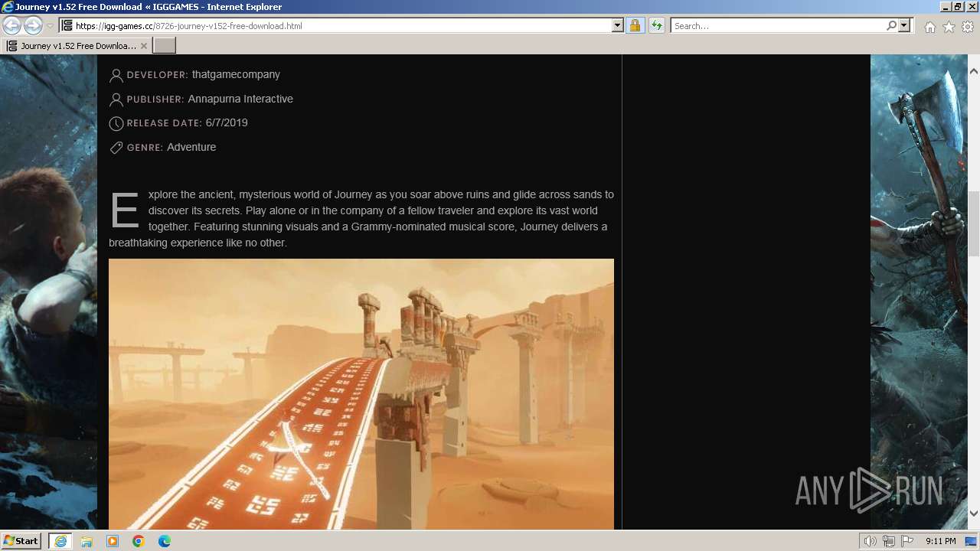Image resolution: width=980 pixels, height=551 pixels.
Task: Expand the address bar autocomplete dropdown
Action: [618, 25]
